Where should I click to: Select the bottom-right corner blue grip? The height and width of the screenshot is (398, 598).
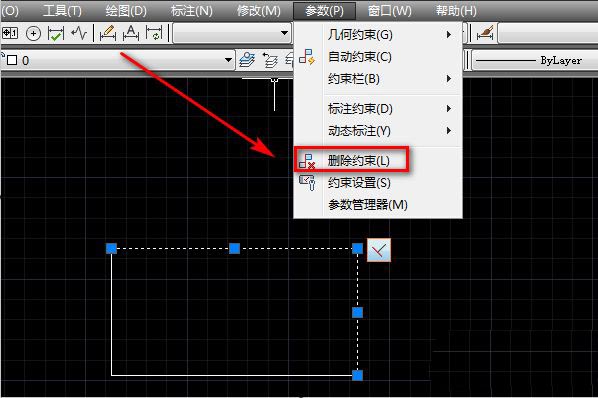(x=357, y=375)
